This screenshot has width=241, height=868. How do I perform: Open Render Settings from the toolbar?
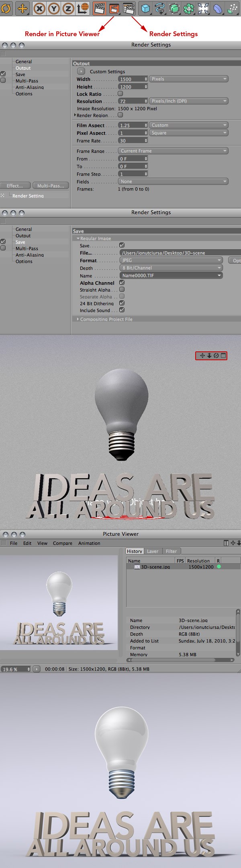pyautogui.click(x=128, y=8)
